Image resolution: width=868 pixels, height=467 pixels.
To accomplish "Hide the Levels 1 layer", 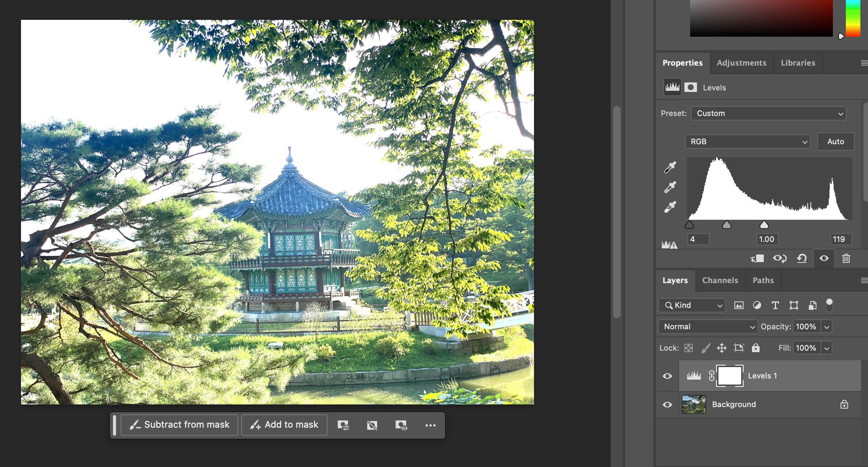I will (x=667, y=376).
